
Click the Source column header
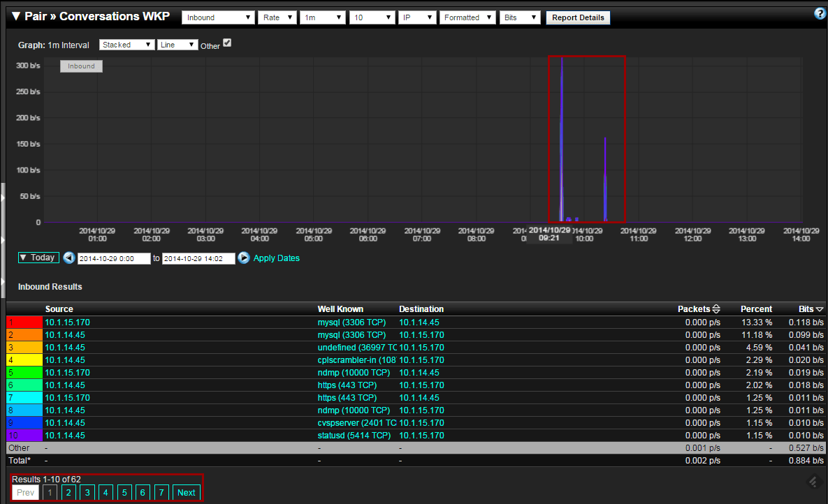[x=59, y=309]
